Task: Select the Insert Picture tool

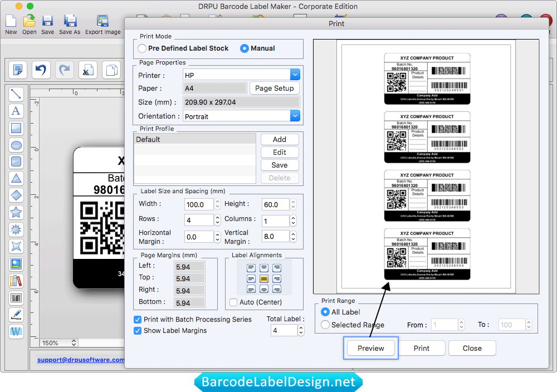Action: click(16, 264)
